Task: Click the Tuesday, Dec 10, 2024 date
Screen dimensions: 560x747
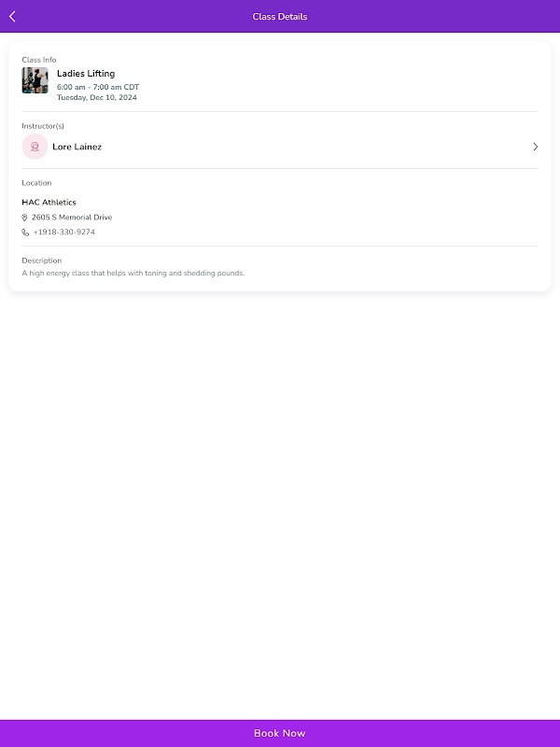Action: pyautogui.click(x=97, y=97)
